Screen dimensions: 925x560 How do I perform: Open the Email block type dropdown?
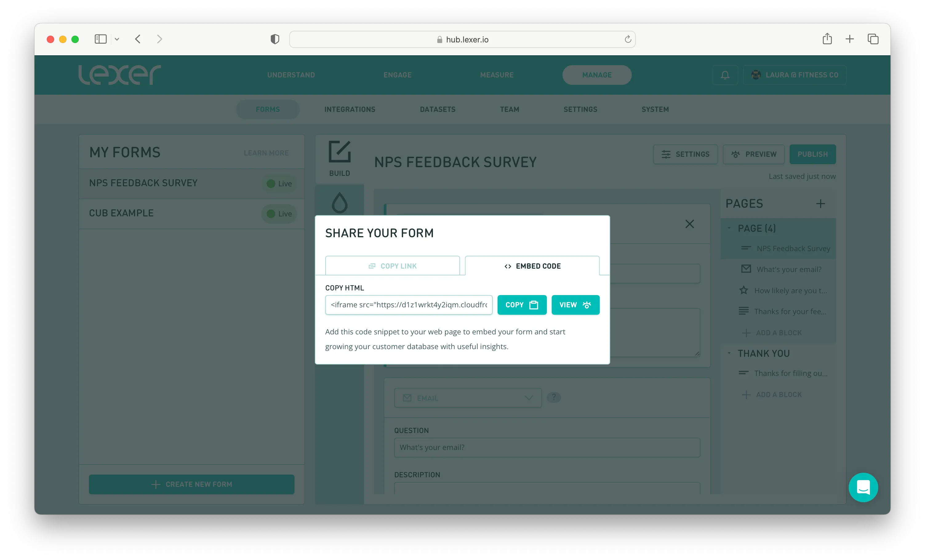pyautogui.click(x=468, y=398)
